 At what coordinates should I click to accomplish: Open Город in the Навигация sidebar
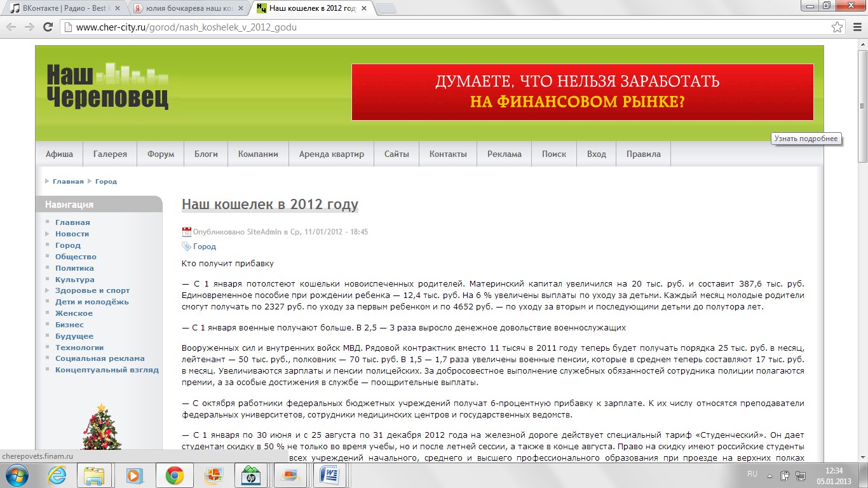pos(68,245)
